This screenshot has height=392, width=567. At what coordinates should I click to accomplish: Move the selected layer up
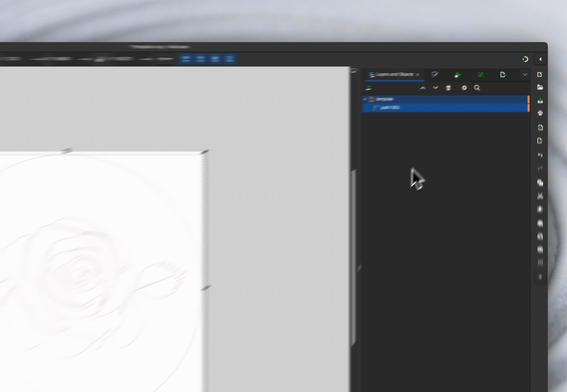423,88
